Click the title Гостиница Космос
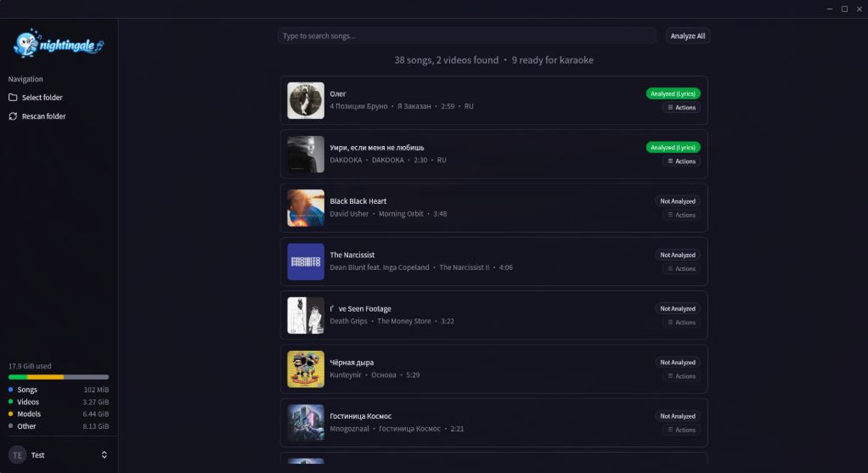The height and width of the screenshot is (473, 868). pos(360,416)
